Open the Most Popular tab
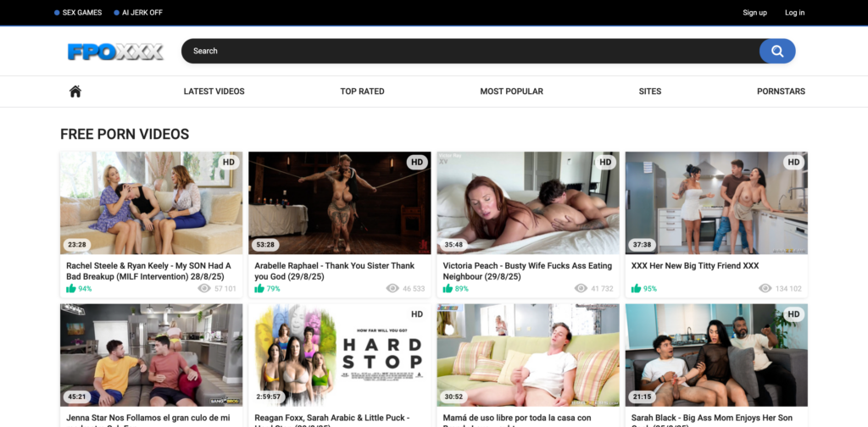Viewport: 868px width, 427px height. pyautogui.click(x=511, y=91)
